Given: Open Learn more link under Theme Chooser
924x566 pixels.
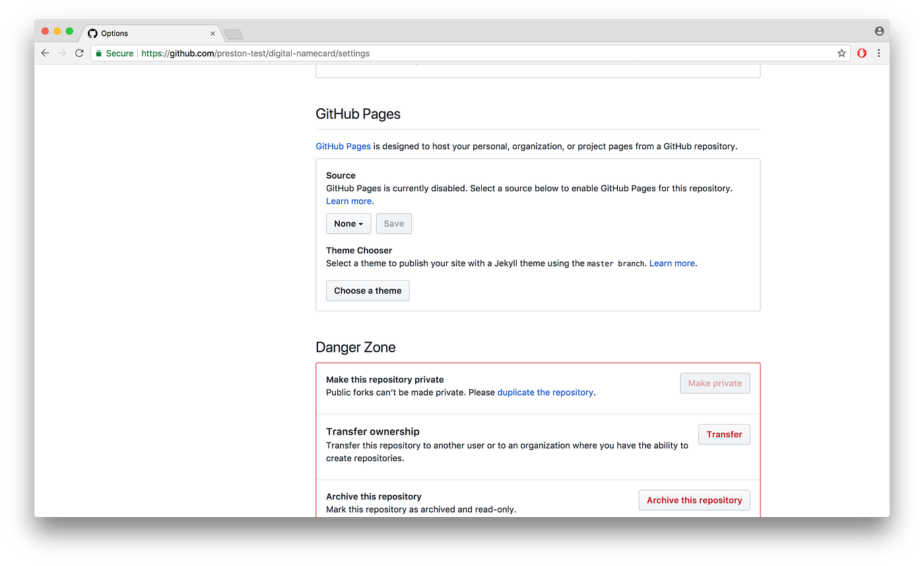Looking at the screenshot, I should (672, 263).
